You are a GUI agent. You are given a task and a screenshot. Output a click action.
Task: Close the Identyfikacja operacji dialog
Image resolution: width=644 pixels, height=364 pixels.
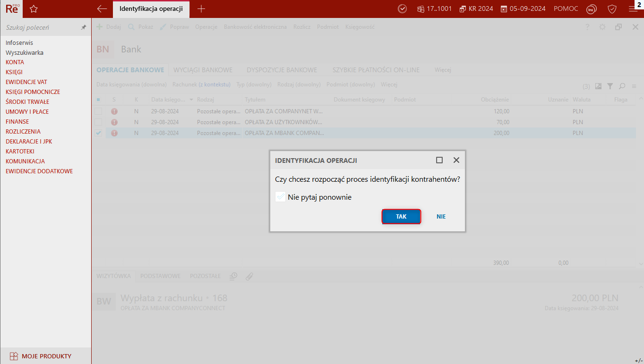tap(456, 160)
